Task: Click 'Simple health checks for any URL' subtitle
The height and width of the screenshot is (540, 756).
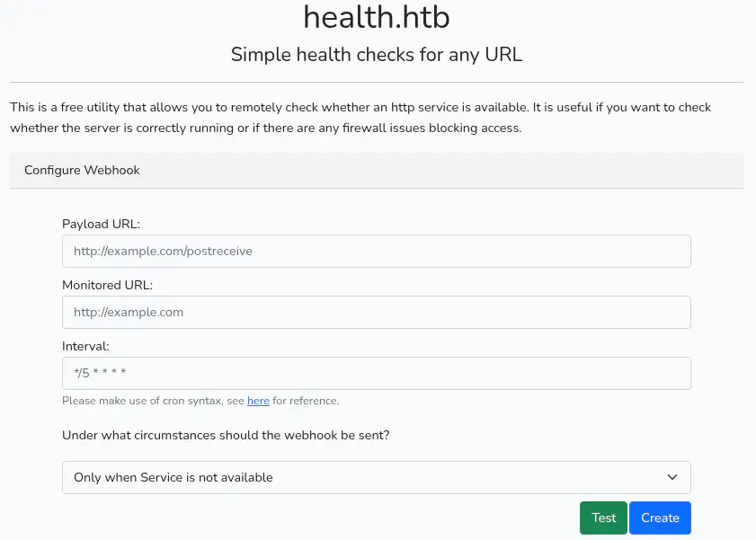Action: tap(376, 55)
